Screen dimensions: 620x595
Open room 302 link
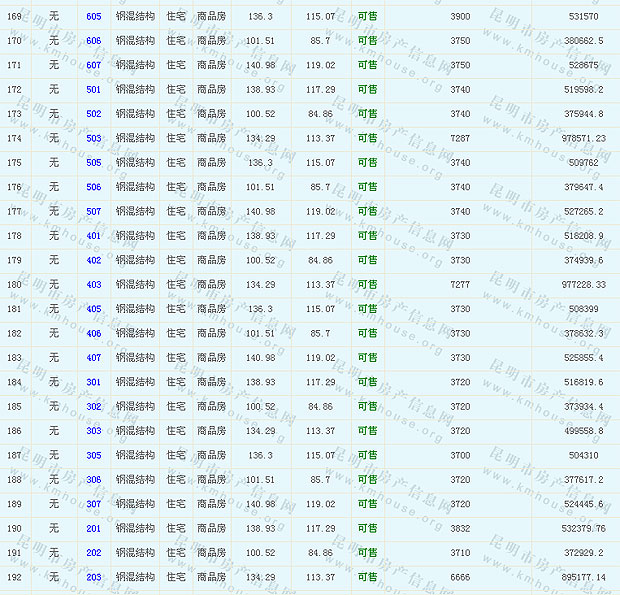[94, 406]
